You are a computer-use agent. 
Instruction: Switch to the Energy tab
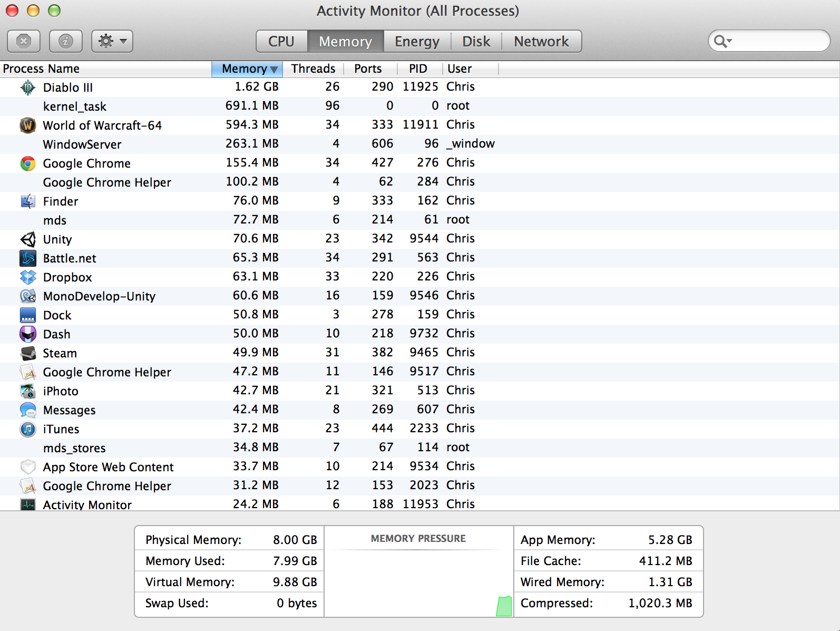click(417, 41)
